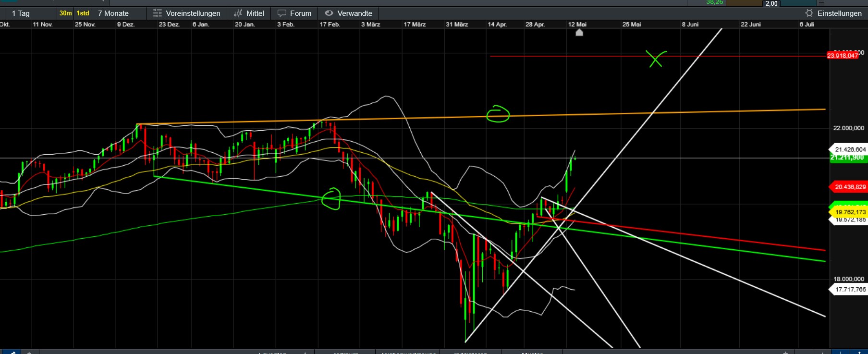Click the 25 Mai date on time axis
The height and width of the screenshot is (354, 868).
point(632,24)
